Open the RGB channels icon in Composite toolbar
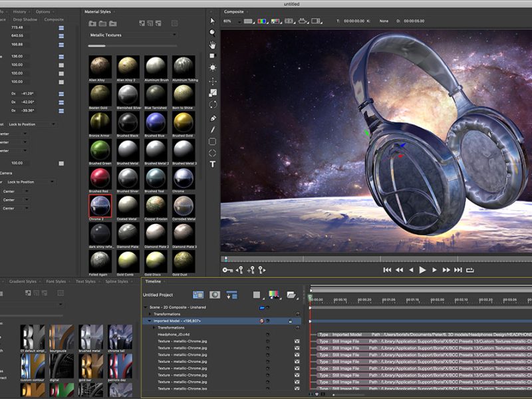 pos(262,21)
